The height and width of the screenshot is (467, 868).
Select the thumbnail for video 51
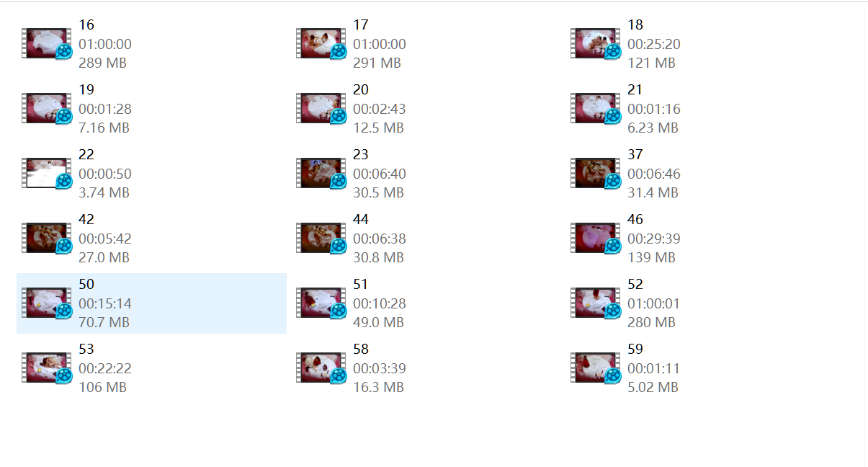click(322, 303)
